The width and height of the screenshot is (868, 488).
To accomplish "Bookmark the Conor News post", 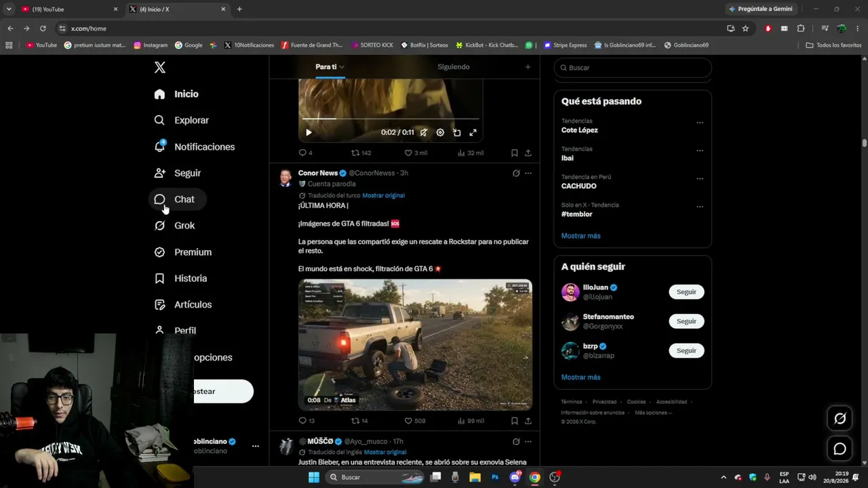I will (x=514, y=421).
